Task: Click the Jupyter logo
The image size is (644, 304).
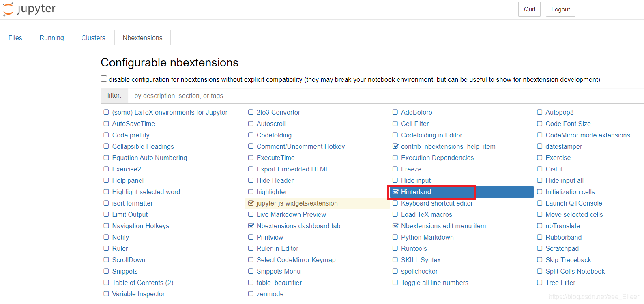Action: 29,9
